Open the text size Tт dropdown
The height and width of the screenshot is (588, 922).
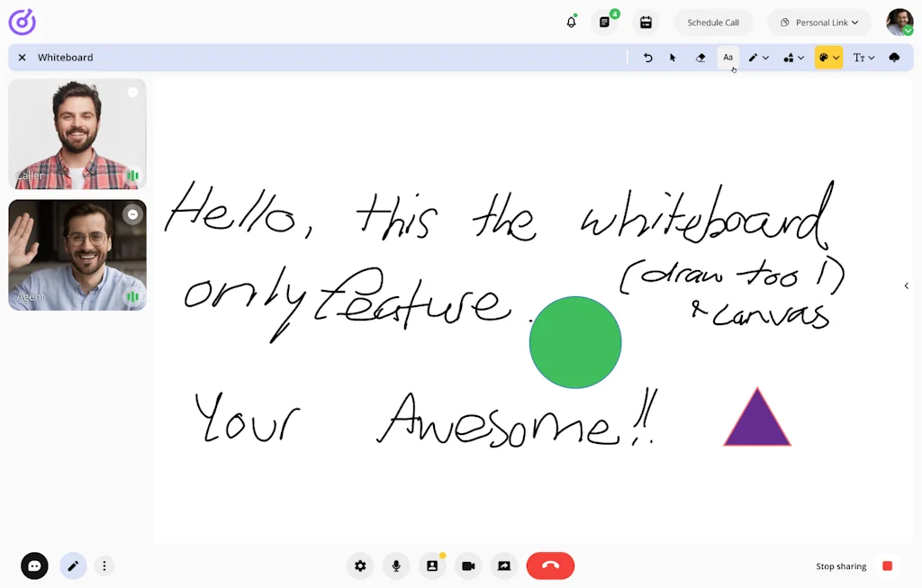863,58
